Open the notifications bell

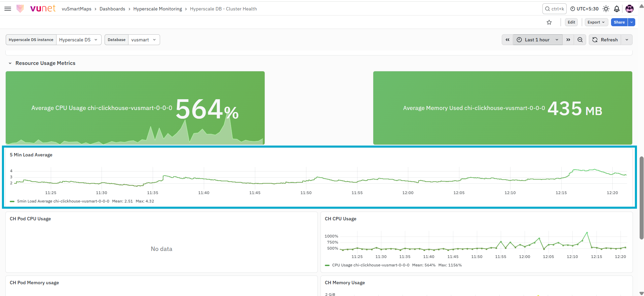[x=617, y=9]
